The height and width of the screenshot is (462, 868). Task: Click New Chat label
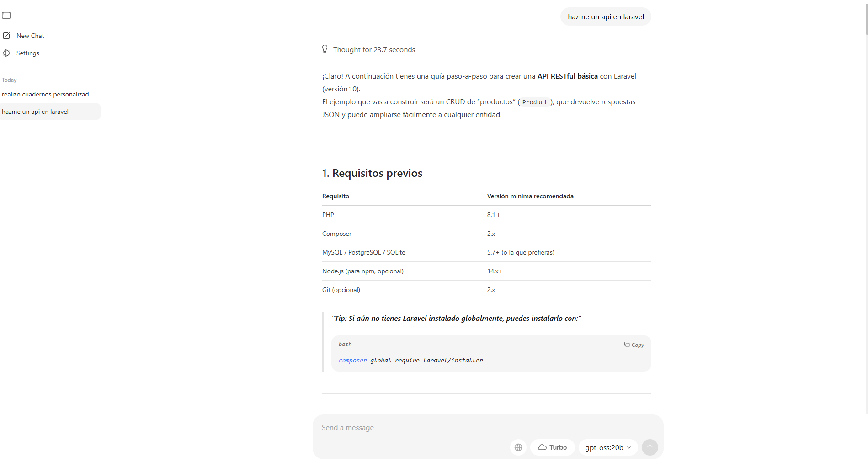30,36
